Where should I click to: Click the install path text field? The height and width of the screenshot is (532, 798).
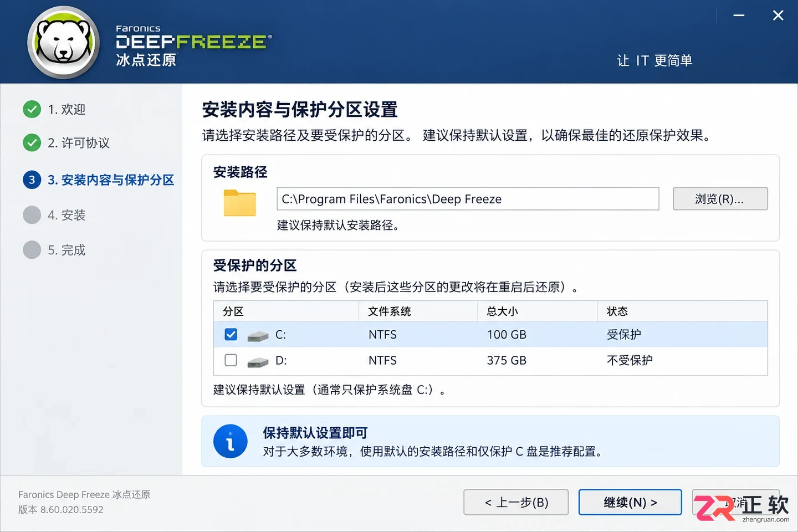pos(468,199)
